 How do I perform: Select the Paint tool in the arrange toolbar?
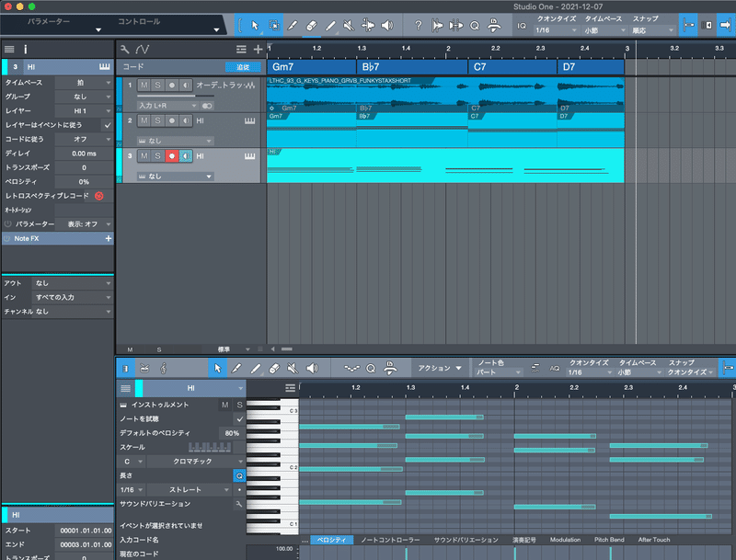(291, 26)
